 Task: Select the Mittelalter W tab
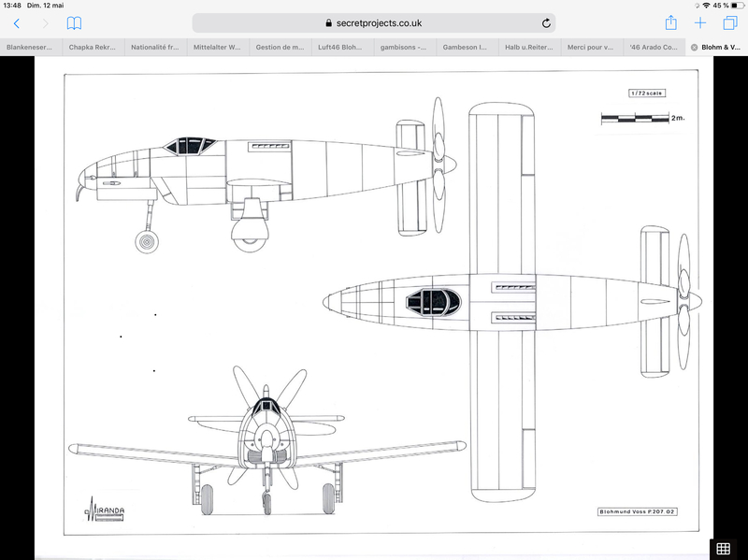click(218, 47)
